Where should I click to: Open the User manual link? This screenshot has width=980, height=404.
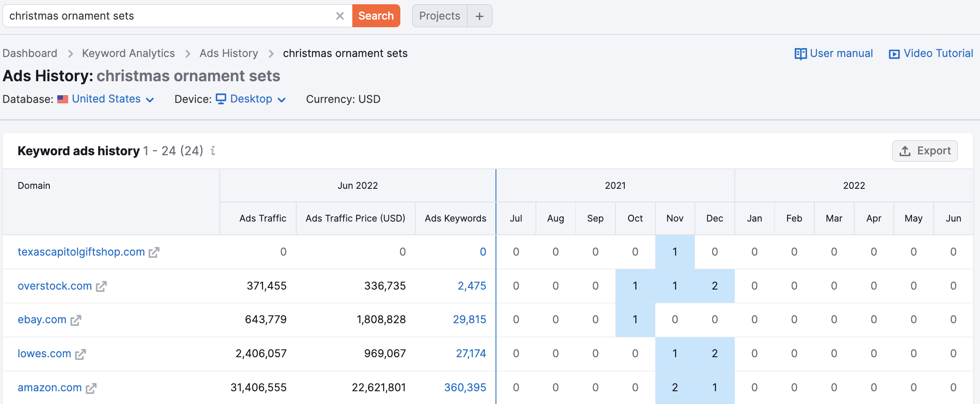(834, 54)
